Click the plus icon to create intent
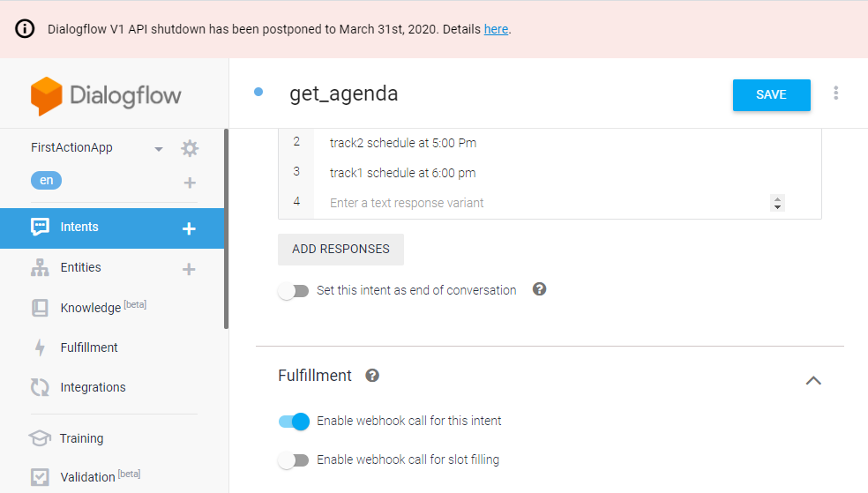 [189, 228]
